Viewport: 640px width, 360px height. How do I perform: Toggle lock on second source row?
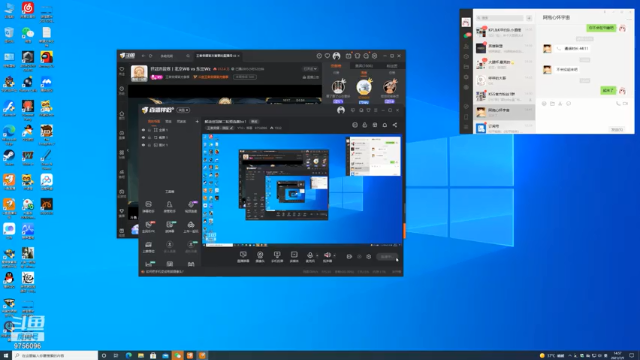[x=149, y=138]
